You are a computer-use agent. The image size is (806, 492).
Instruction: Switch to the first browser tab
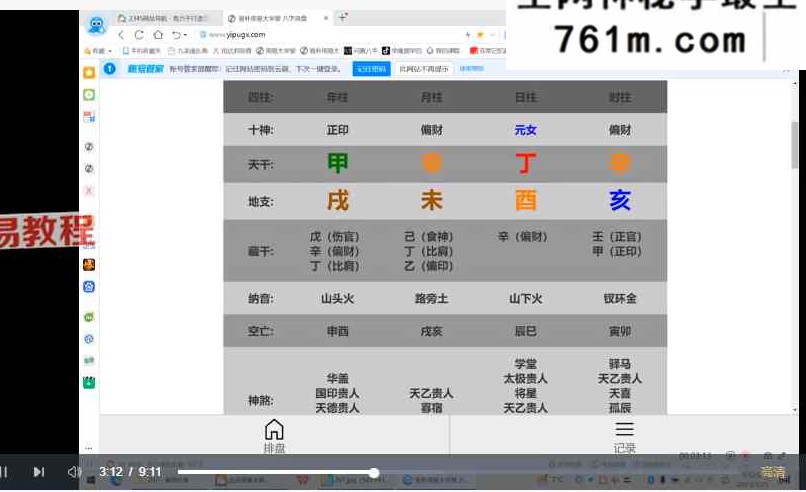(x=164, y=18)
